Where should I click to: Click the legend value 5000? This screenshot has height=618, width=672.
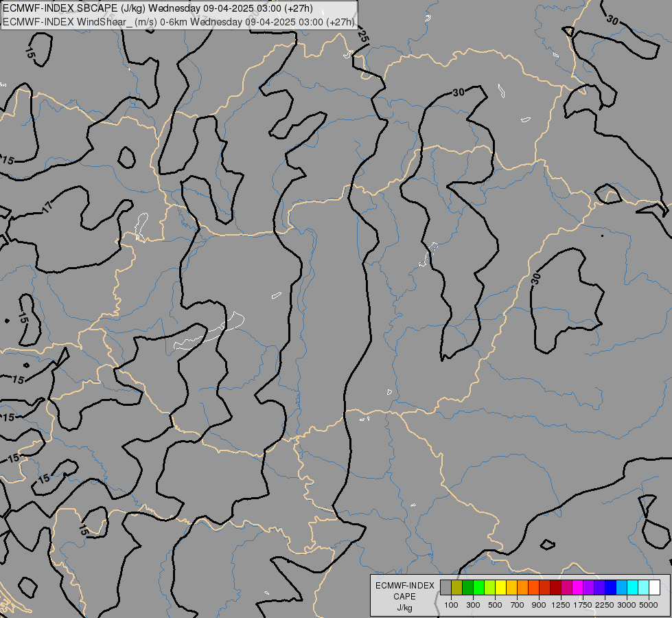click(649, 605)
